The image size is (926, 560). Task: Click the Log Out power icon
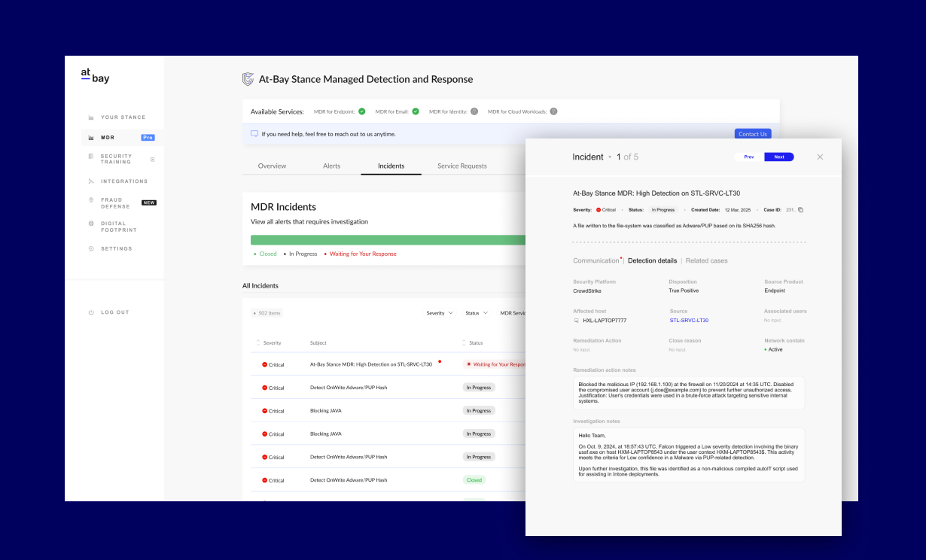pos(91,312)
